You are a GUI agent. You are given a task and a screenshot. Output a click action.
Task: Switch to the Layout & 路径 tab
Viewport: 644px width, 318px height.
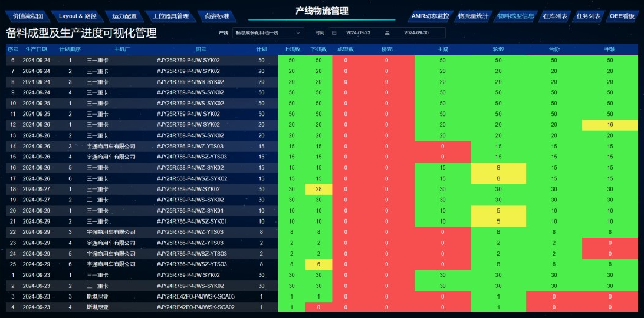click(77, 16)
